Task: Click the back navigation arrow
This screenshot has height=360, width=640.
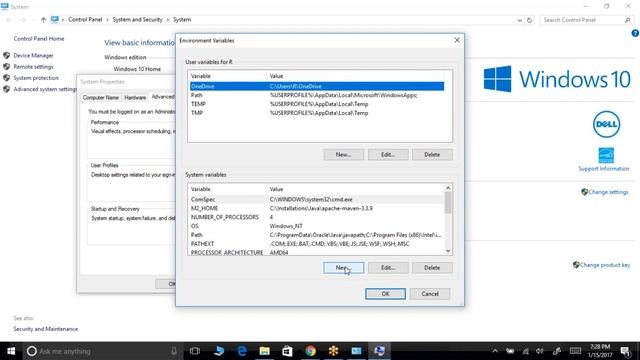Action: 9,20
